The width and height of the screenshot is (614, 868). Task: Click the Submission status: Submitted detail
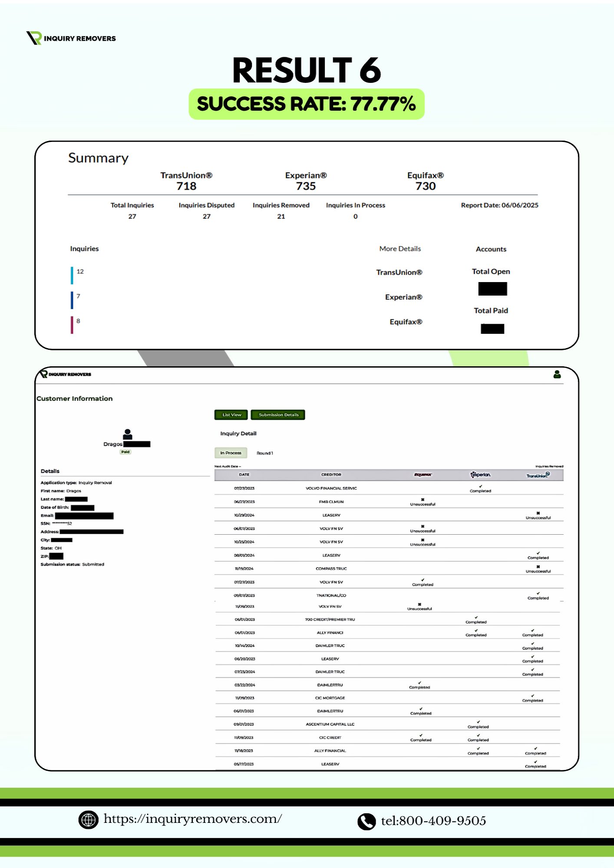point(72,564)
